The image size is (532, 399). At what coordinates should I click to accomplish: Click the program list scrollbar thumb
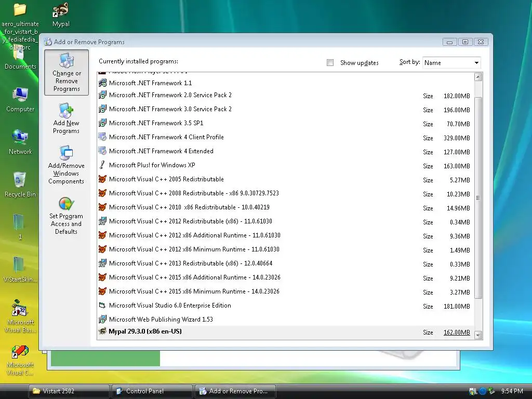[478, 198]
